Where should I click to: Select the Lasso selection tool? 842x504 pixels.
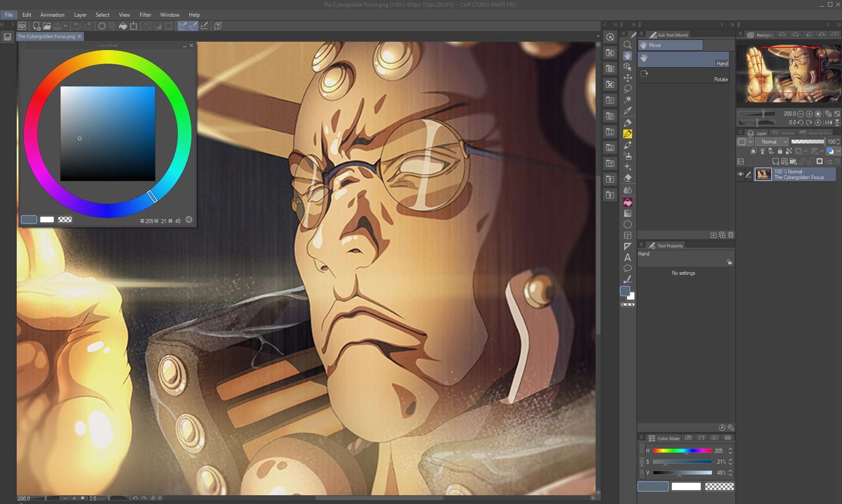click(x=627, y=89)
